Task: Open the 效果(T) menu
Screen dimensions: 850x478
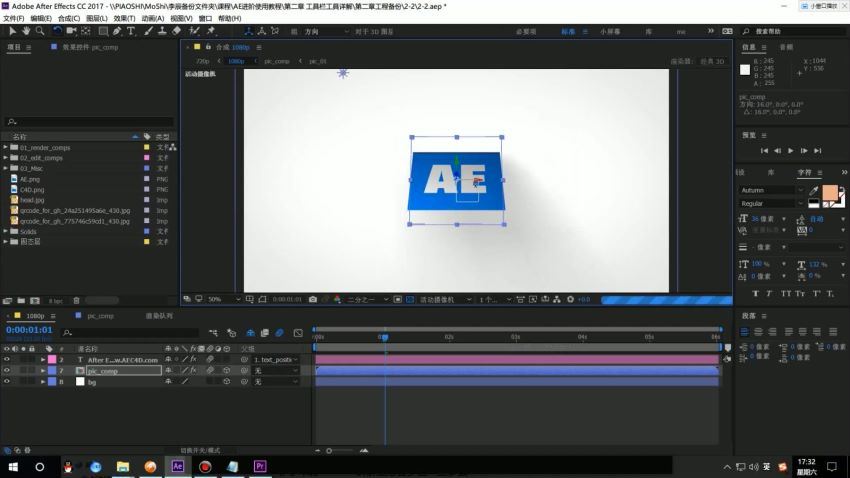Action: pos(124,18)
